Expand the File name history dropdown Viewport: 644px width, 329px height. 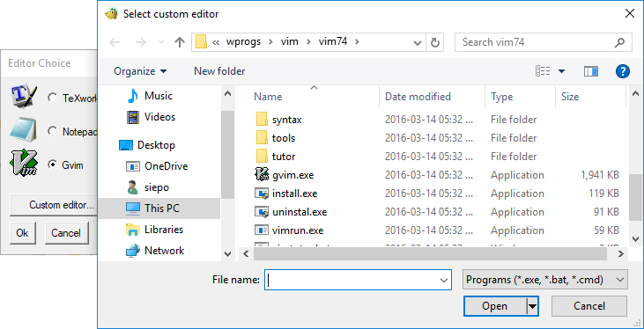coord(443,281)
